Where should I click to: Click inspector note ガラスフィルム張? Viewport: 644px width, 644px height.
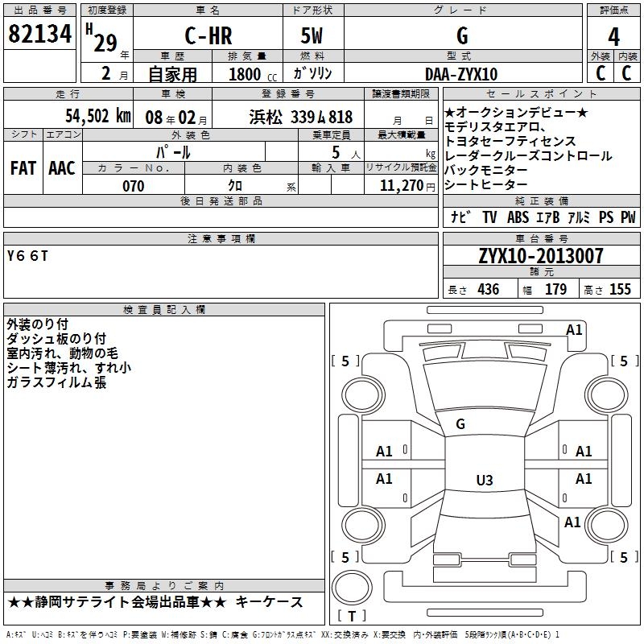click(56, 382)
